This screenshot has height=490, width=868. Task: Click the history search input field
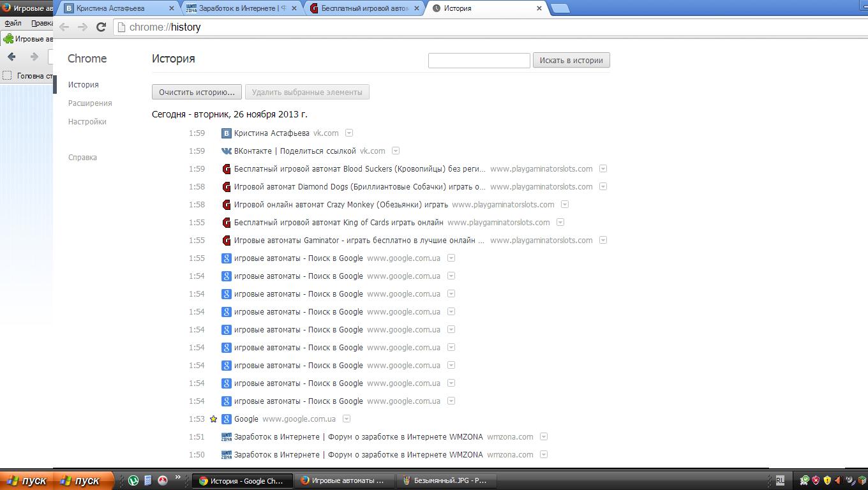(x=479, y=61)
